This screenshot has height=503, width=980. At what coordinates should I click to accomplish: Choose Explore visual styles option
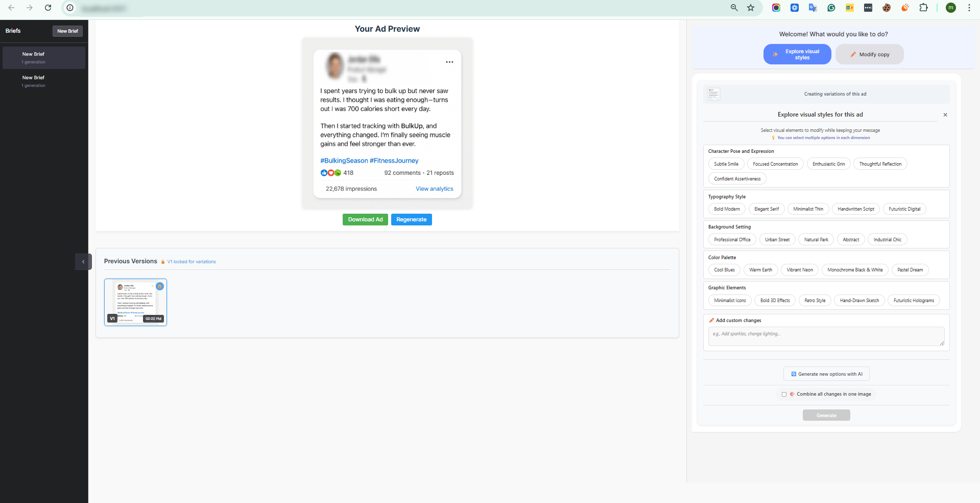797,54
